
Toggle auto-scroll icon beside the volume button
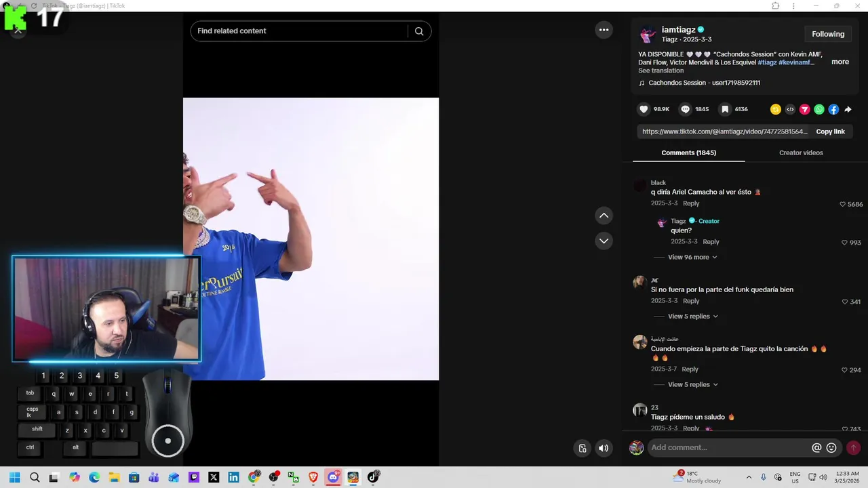coord(582,448)
